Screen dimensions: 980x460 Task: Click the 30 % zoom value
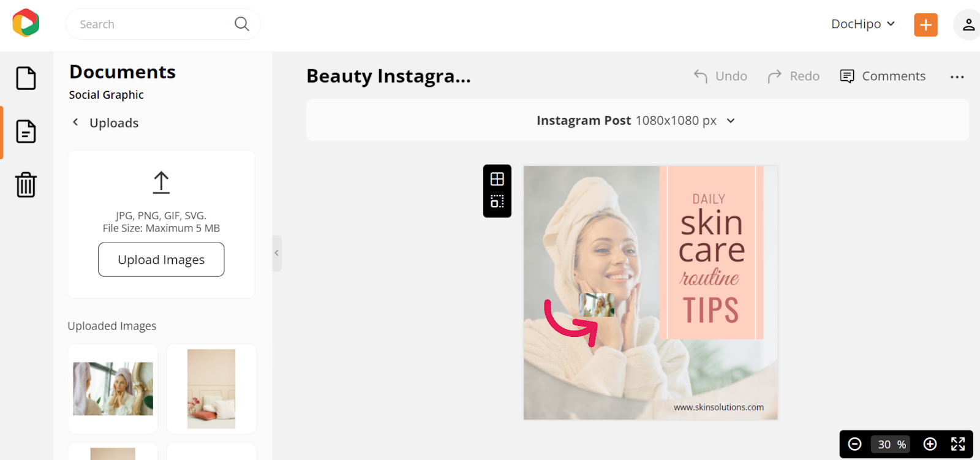pyautogui.click(x=892, y=445)
